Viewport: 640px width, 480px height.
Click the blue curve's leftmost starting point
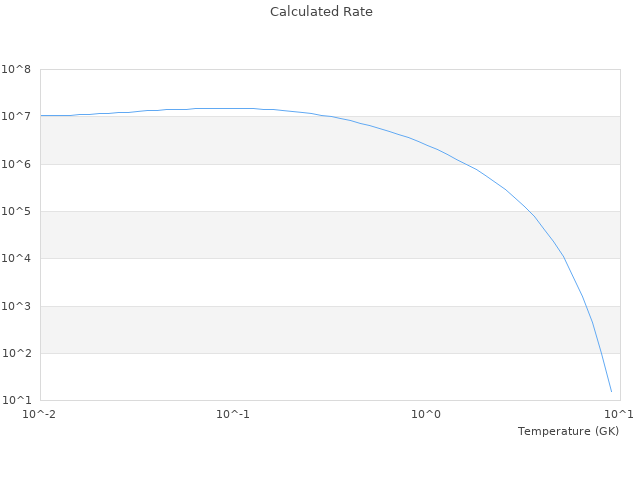pyautogui.click(x=41, y=116)
